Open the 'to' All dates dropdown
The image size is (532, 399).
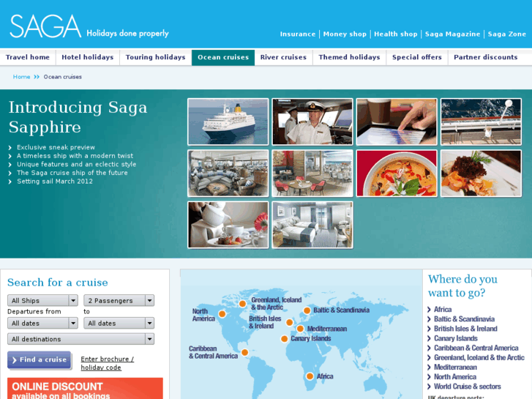click(x=119, y=324)
